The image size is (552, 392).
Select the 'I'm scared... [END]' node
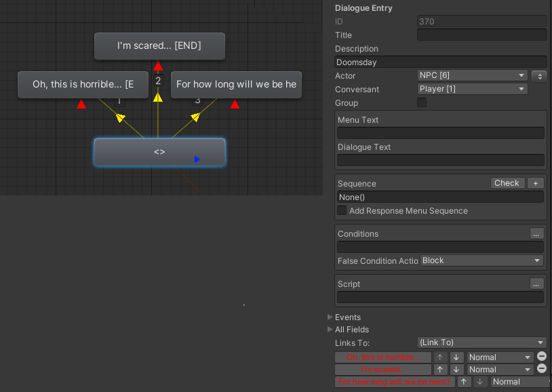click(159, 46)
